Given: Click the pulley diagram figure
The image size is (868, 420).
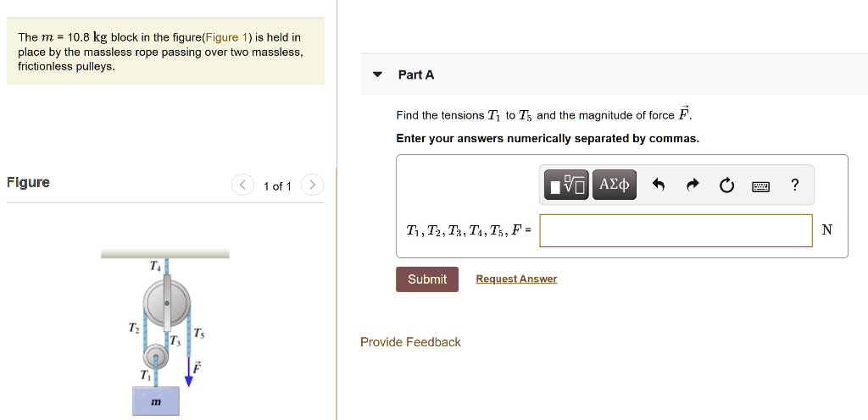Looking at the screenshot, I should pyautogui.click(x=164, y=330).
